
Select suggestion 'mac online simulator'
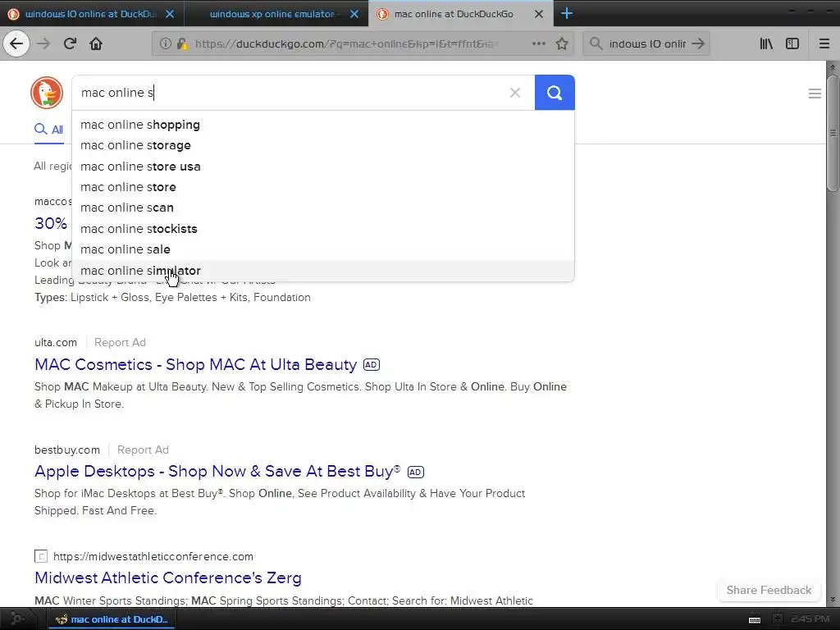point(323,271)
